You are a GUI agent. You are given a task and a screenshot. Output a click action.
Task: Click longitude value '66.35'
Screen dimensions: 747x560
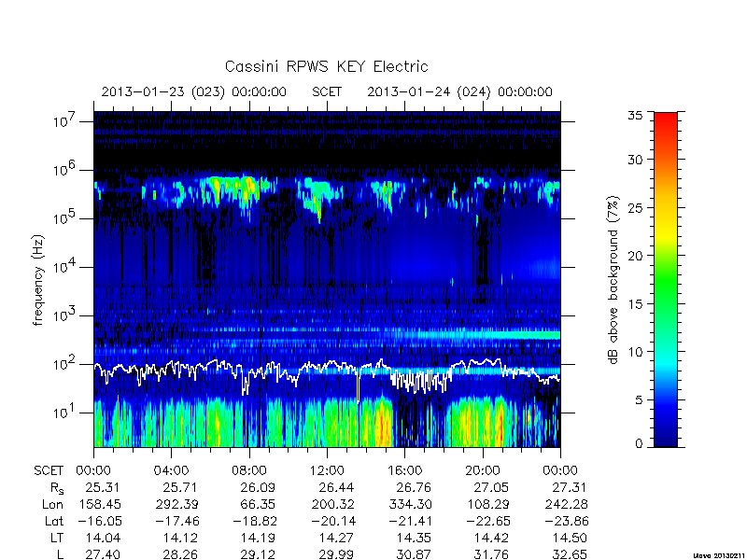click(258, 504)
